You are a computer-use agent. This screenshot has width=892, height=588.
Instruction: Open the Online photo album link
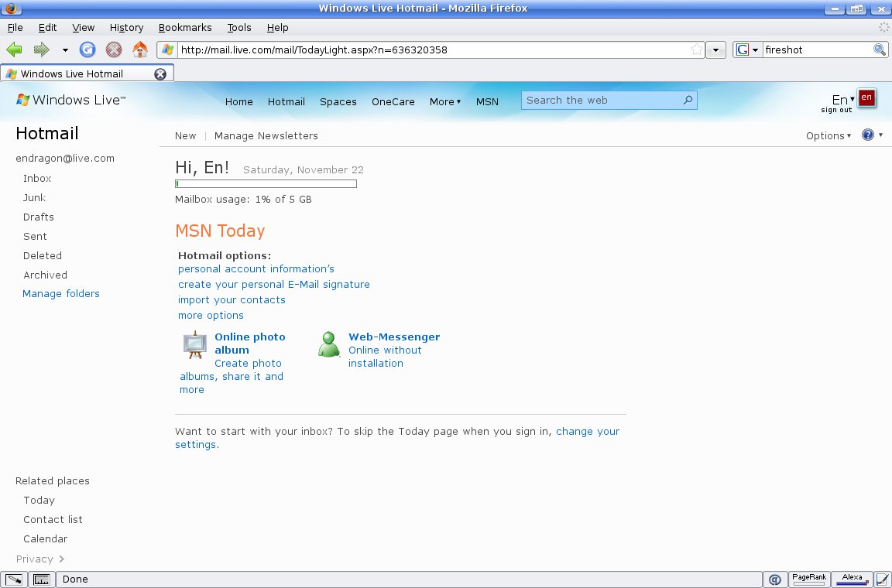(250, 344)
